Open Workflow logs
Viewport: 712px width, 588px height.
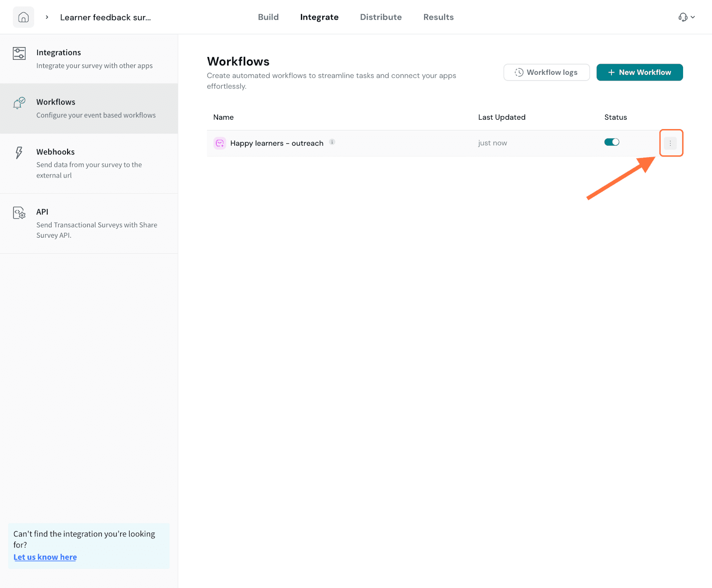point(546,72)
